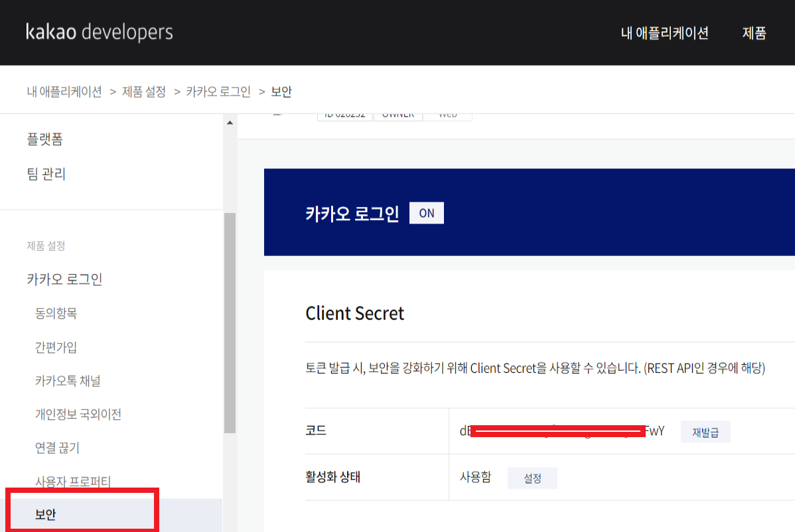Click the 활성화 상태 row label

point(332,477)
